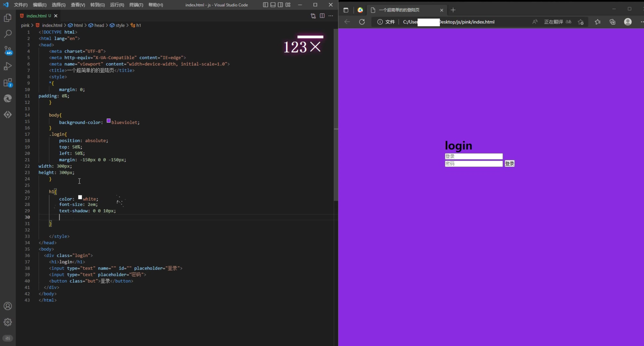The width and height of the screenshot is (644, 346).
Task: Click the 登录 button on the web page
Action: (x=509, y=164)
